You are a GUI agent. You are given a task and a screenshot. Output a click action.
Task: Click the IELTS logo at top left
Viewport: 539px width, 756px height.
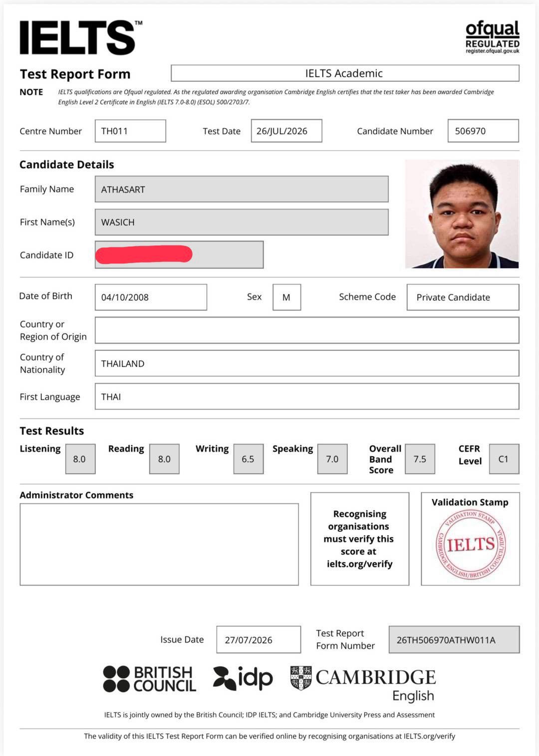pyautogui.click(x=81, y=37)
